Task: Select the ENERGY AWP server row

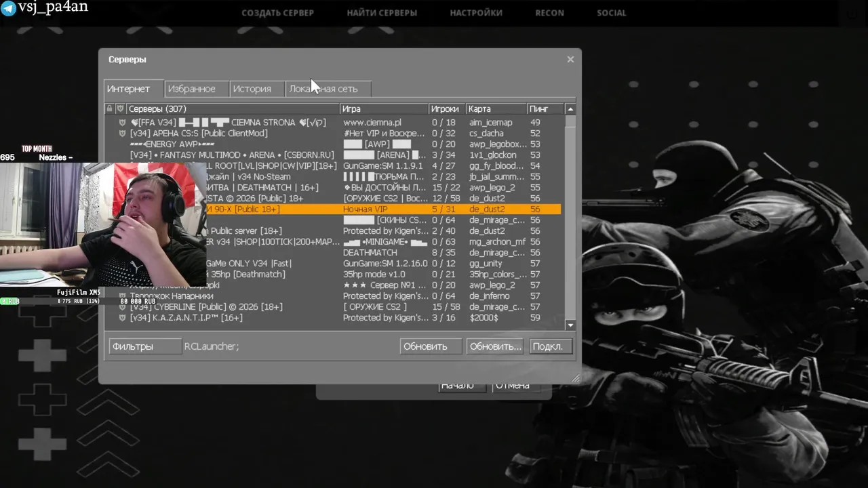Action: tap(333, 144)
